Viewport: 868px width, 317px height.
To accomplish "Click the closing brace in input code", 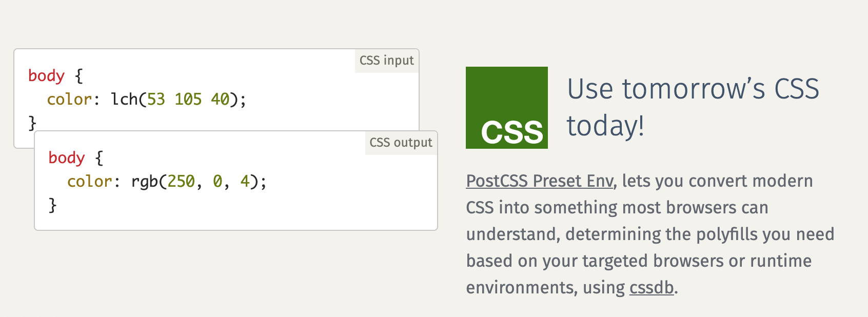I will (32, 123).
